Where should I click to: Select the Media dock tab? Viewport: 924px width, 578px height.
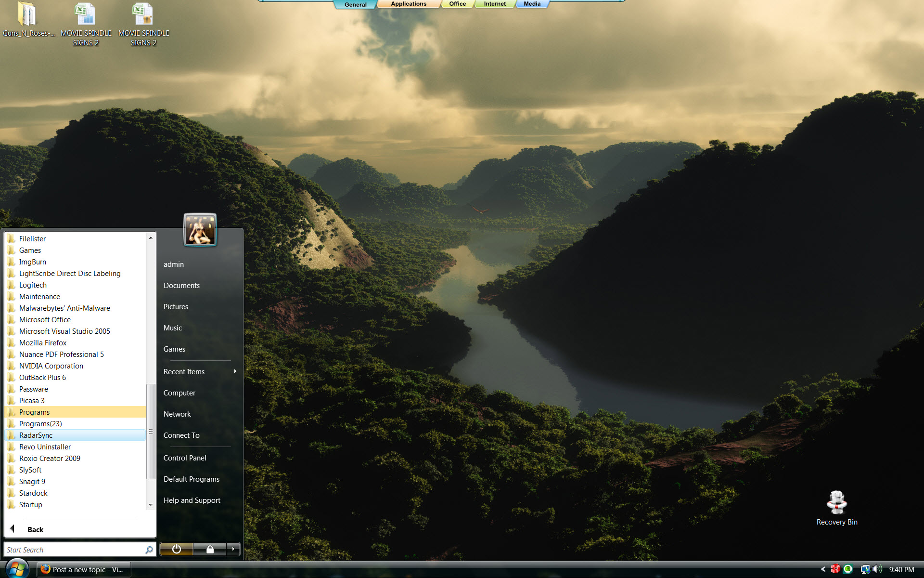point(532,4)
